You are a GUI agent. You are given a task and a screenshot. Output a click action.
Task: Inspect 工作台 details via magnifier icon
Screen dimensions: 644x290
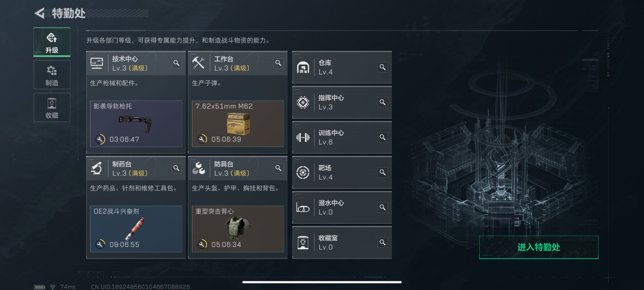pyautogui.click(x=278, y=63)
